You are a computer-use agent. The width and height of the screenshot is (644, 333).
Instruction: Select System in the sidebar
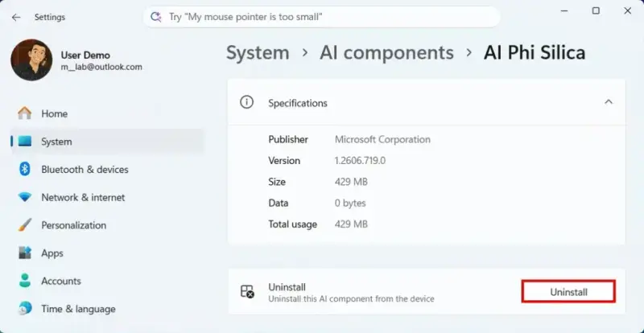pos(107,142)
